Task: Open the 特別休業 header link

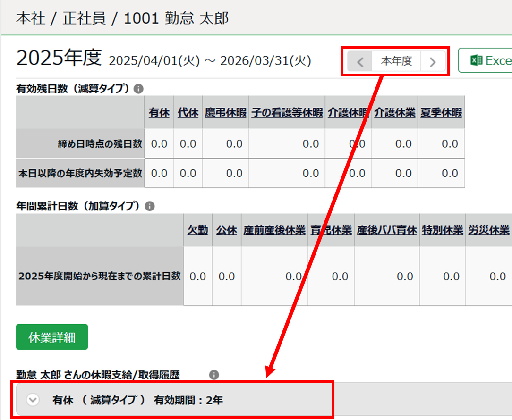Action: (443, 230)
